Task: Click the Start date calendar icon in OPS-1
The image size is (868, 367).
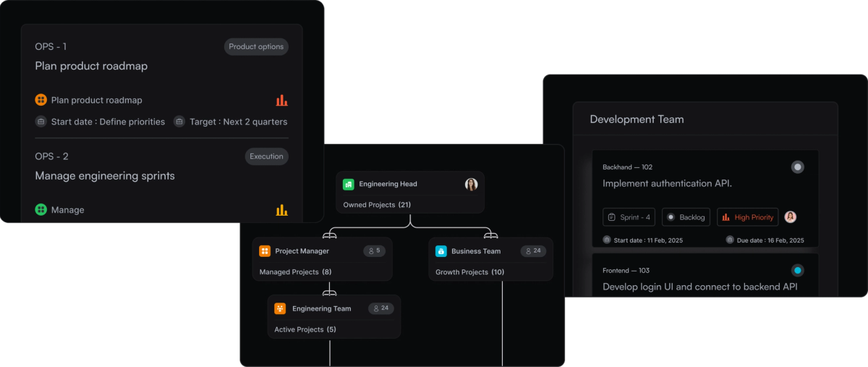Action: 41,122
